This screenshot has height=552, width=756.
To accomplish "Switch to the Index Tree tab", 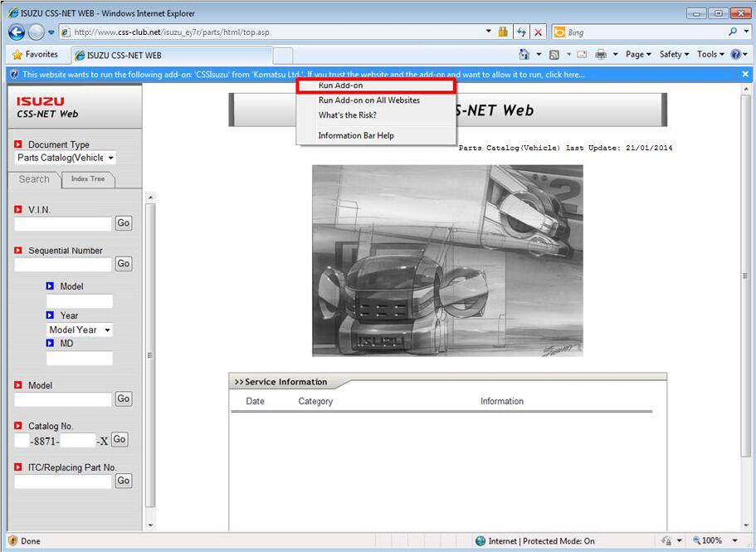I will pyautogui.click(x=88, y=178).
